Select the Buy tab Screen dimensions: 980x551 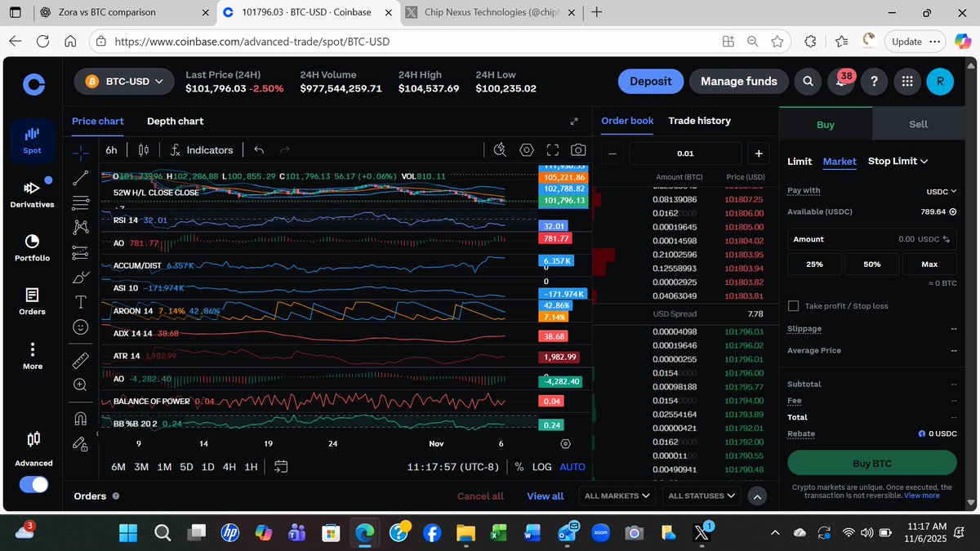(826, 124)
